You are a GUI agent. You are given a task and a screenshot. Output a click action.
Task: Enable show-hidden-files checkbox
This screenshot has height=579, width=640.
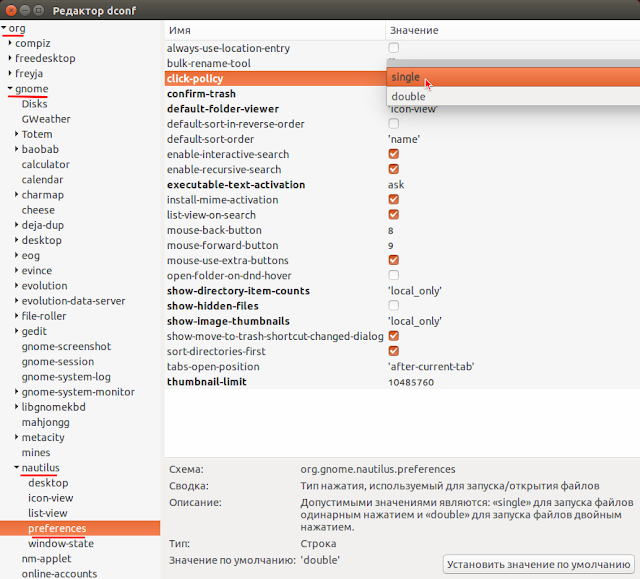393,305
